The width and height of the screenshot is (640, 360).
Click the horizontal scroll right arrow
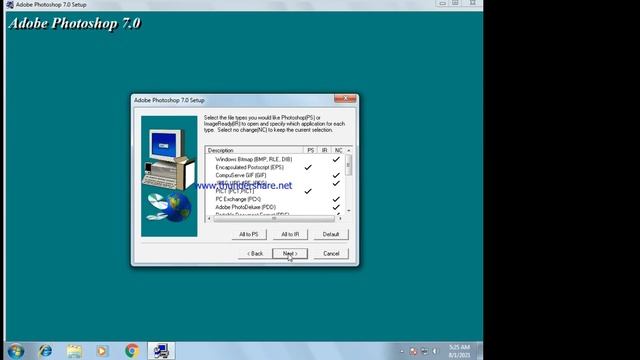[x=340, y=218]
